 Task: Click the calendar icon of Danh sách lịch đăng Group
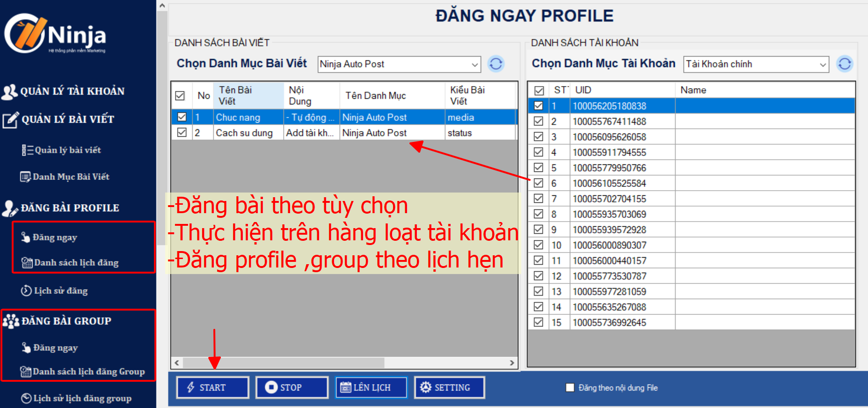coord(26,371)
